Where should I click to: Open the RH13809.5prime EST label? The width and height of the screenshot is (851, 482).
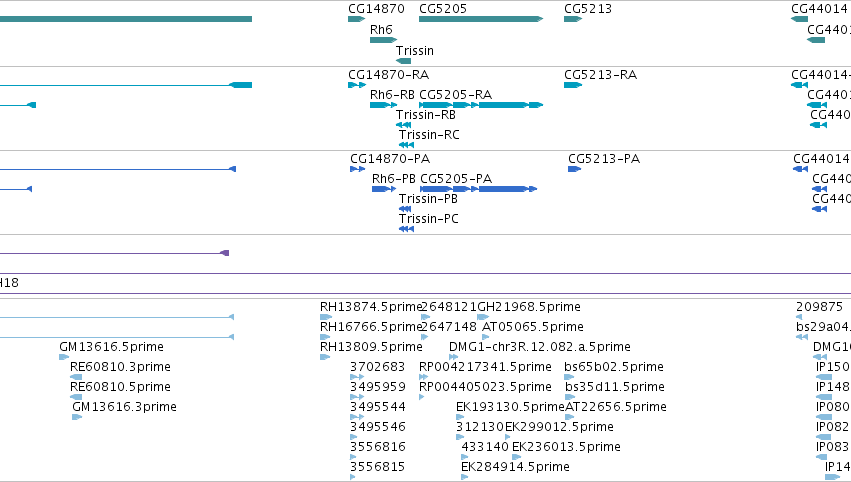[x=371, y=347]
